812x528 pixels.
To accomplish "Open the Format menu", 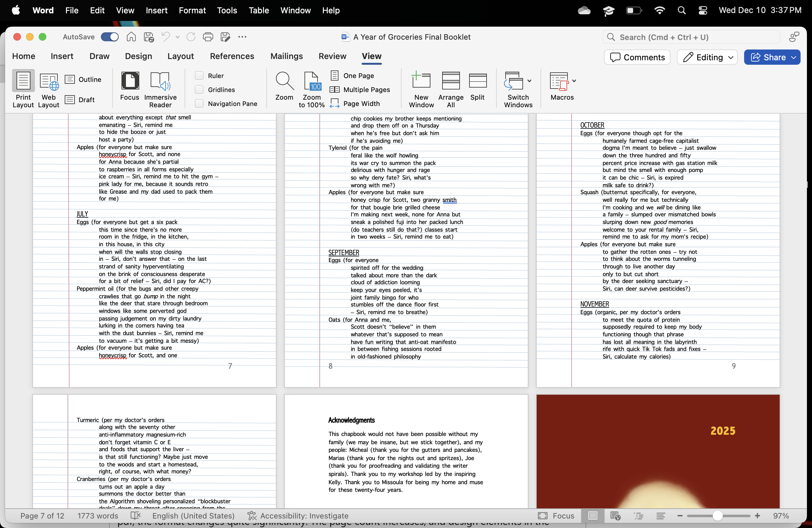I will tap(192, 10).
